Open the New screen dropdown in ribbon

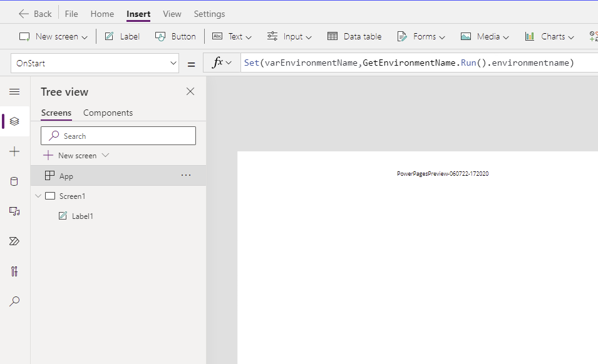point(53,36)
